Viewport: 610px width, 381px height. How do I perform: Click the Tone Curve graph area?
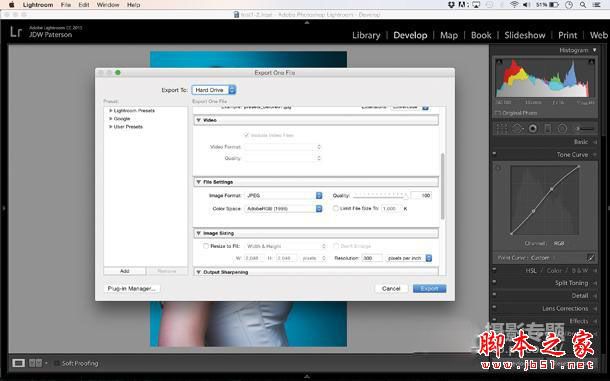[545, 200]
